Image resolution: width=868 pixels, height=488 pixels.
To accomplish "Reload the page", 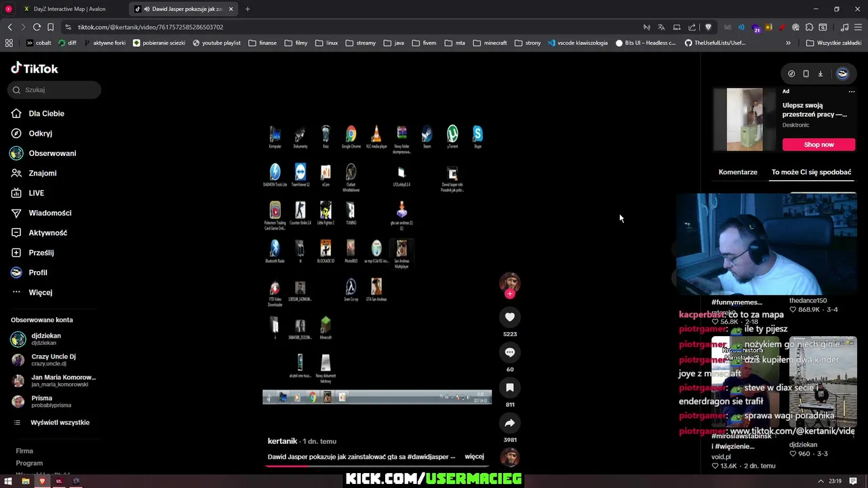I will point(37,27).
